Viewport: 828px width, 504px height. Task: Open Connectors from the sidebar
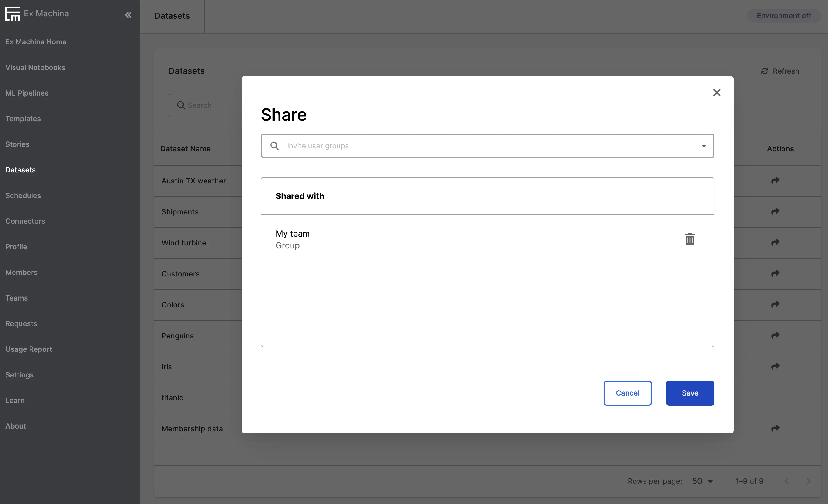tap(25, 221)
